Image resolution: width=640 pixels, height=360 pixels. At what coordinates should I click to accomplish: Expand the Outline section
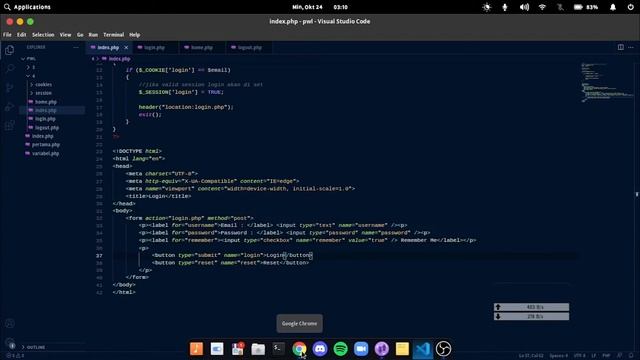pos(33,347)
